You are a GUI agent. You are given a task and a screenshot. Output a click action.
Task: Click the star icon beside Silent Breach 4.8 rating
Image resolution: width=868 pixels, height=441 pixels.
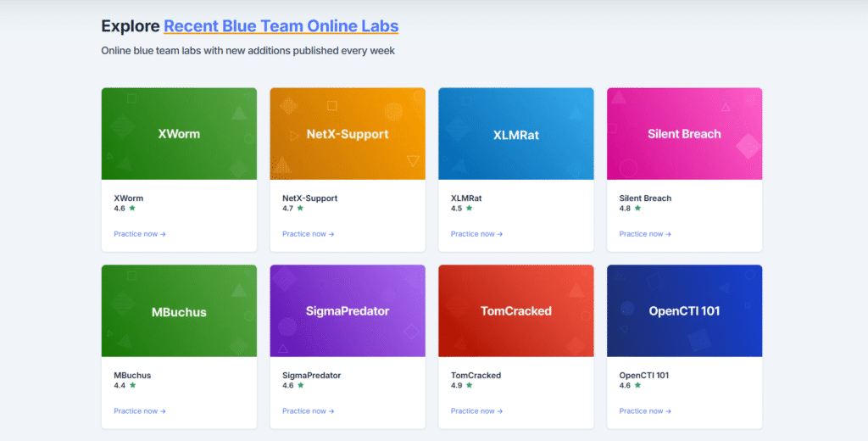pos(637,209)
